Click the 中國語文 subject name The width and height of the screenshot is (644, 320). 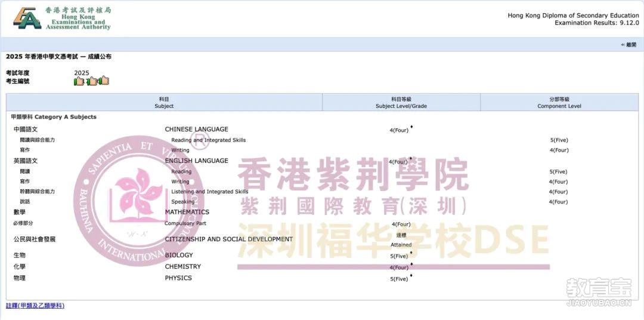pyautogui.click(x=26, y=129)
